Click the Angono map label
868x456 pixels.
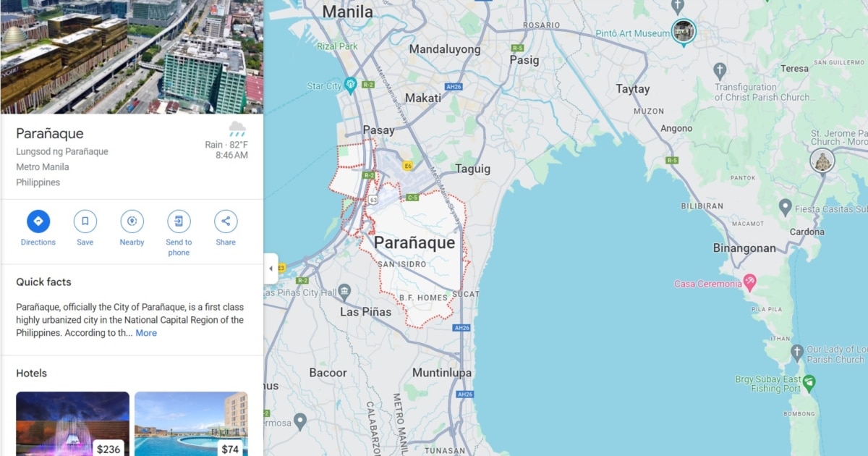click(676, 128)
